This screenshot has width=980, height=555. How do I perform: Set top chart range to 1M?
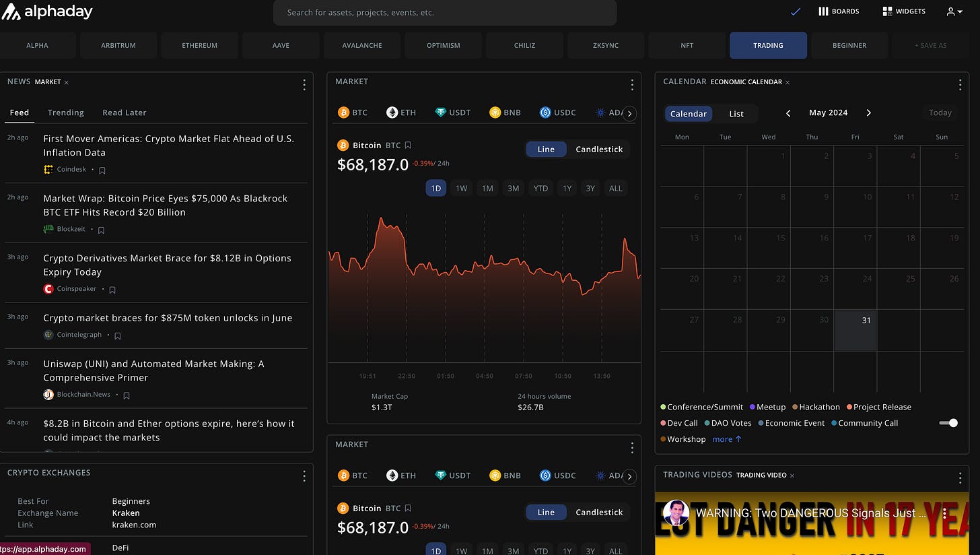487,189
